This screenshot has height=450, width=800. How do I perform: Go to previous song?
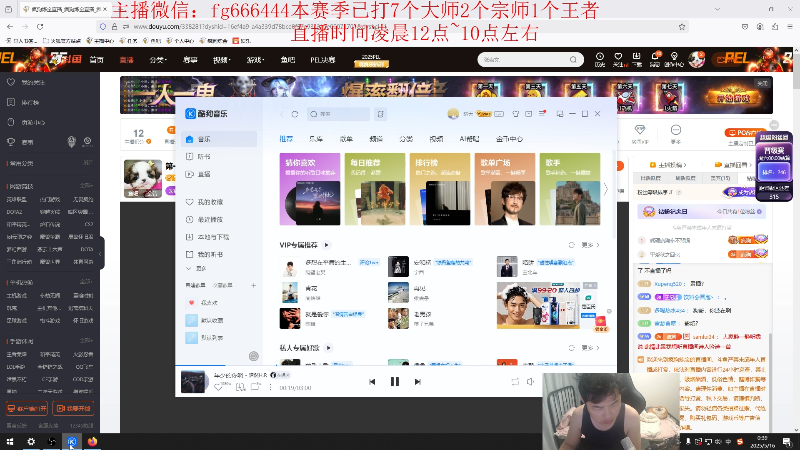(x=372, y=382)
